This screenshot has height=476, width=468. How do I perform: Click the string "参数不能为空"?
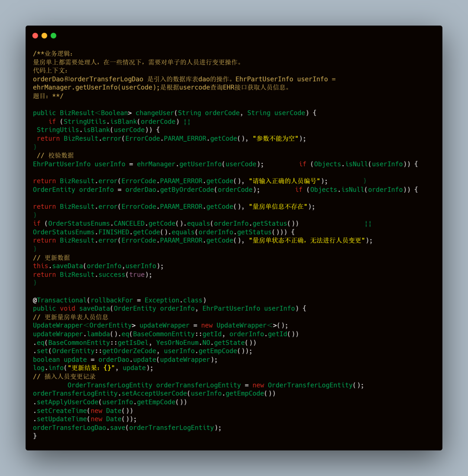(x=276, y=139)
